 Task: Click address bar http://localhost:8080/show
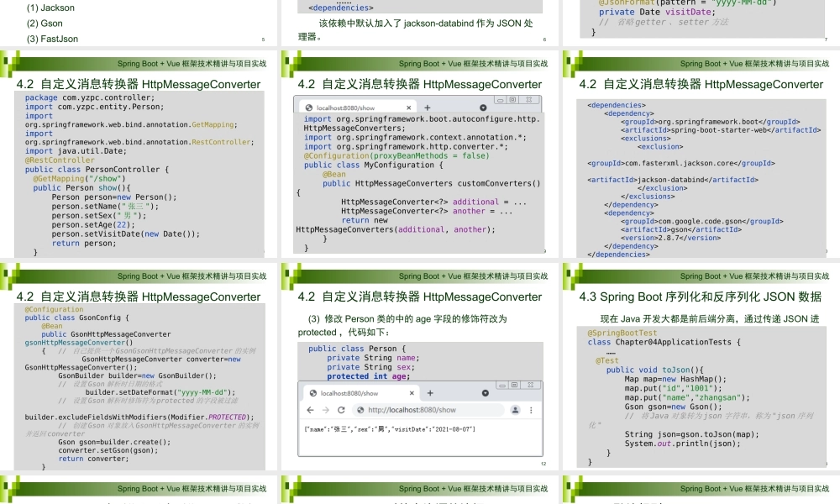(428, 410)
